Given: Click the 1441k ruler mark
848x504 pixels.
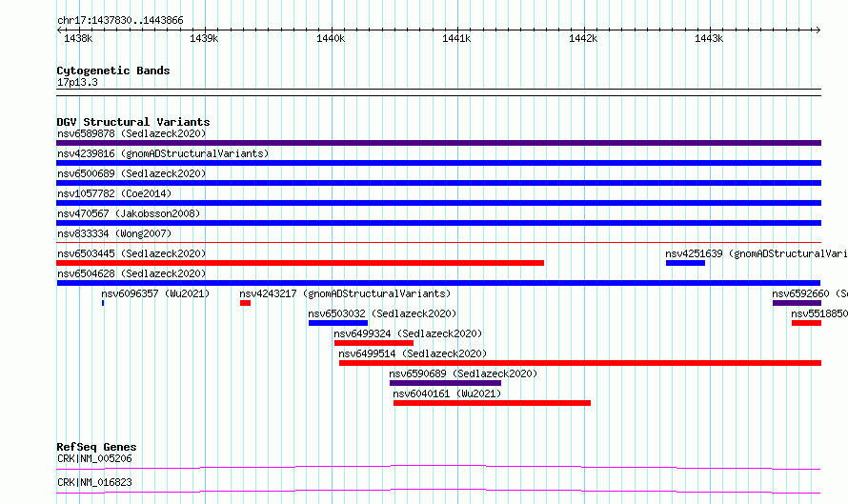Looking at the screenshot, I should [x=456, y=38].
